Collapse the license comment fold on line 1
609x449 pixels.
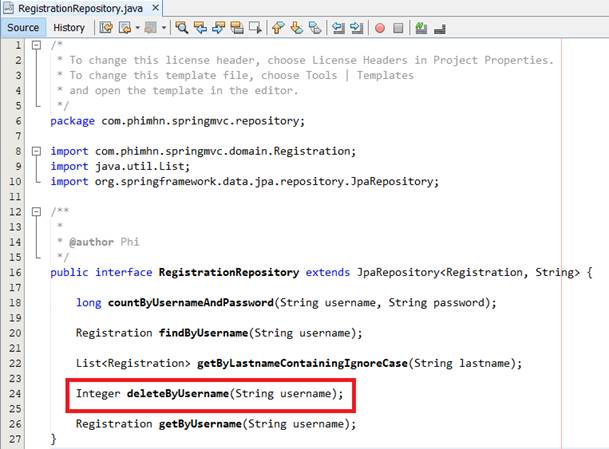pyautogui.click(x=36, y=45)
